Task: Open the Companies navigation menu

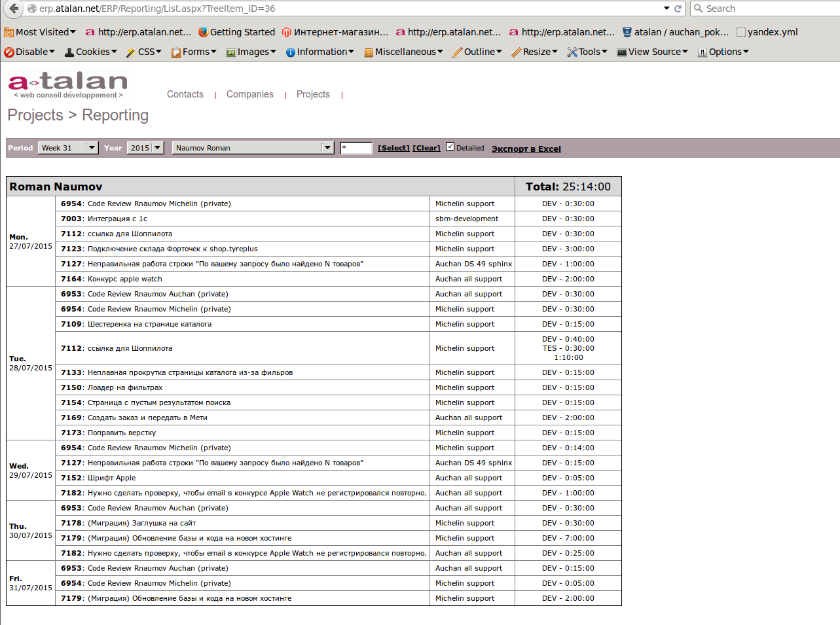Action: pos(250,94)
